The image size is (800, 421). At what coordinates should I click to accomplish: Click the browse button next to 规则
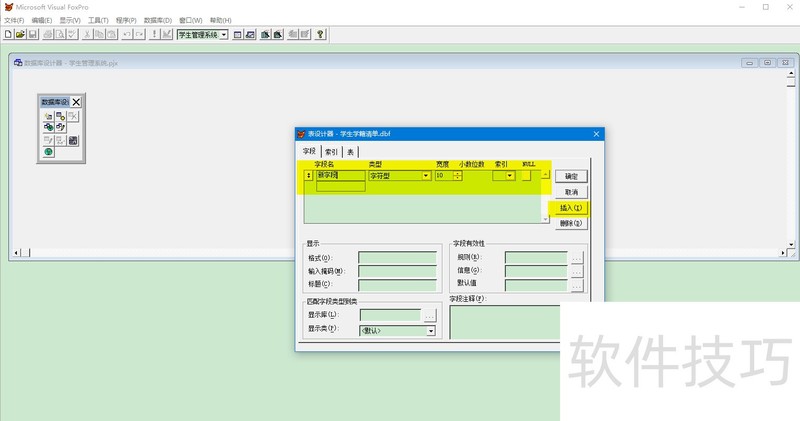coord(576,257)
